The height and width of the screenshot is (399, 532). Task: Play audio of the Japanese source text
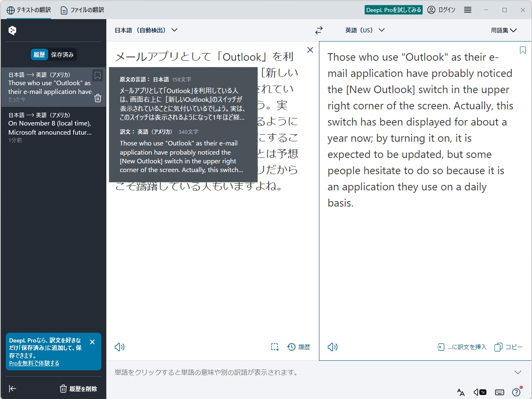[x=119, y=347]
